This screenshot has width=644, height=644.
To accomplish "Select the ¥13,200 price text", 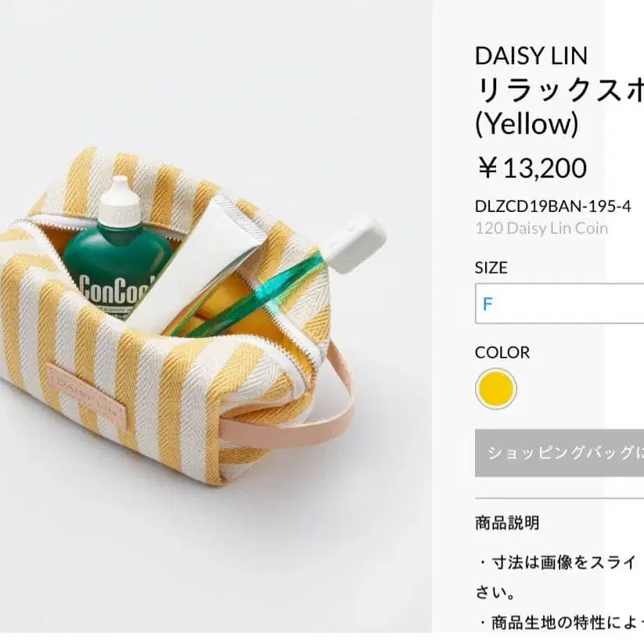I will click(531, 168).
